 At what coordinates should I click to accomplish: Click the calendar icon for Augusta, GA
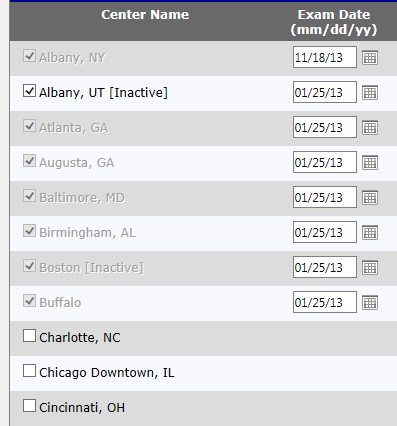[x=370, y=163]
